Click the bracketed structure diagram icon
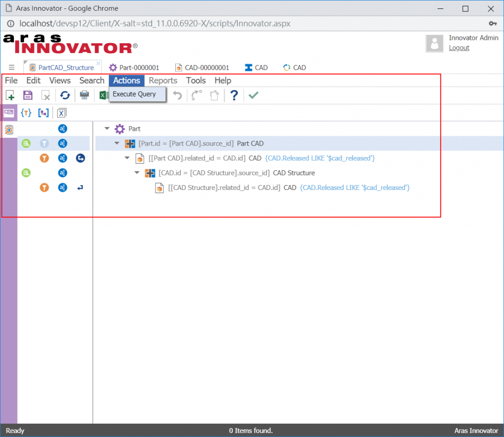504x437 pixels. coord(43,113)
